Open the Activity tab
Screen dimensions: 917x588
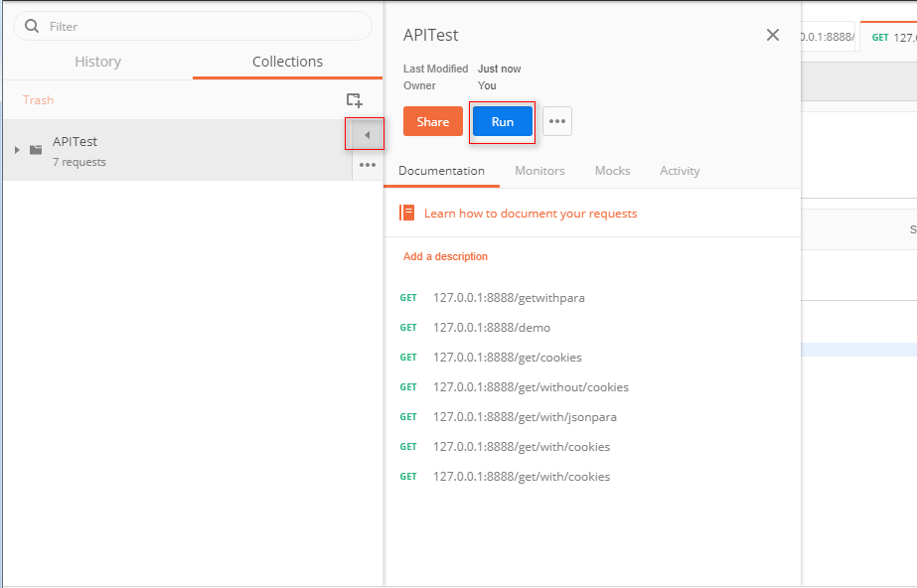pos(680,171)
